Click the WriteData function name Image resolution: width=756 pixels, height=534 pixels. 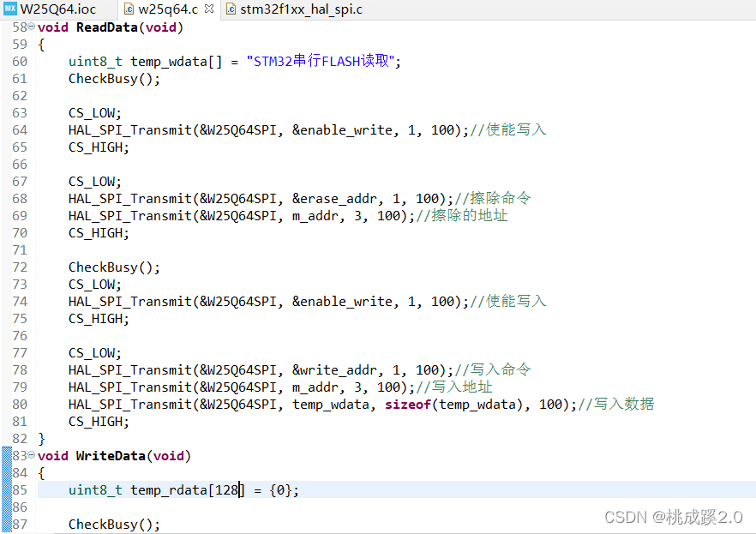[111, 456]
